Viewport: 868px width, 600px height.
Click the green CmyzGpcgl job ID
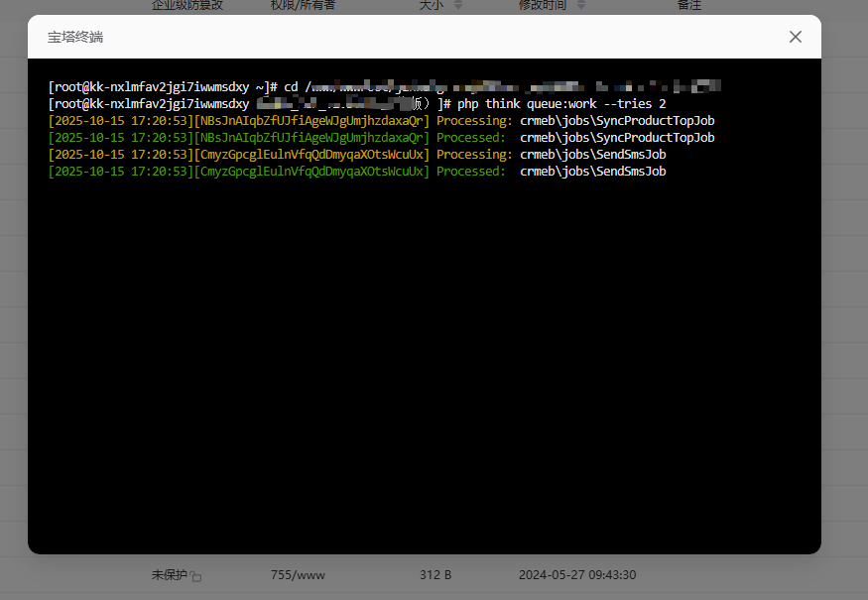click(312, 172)
